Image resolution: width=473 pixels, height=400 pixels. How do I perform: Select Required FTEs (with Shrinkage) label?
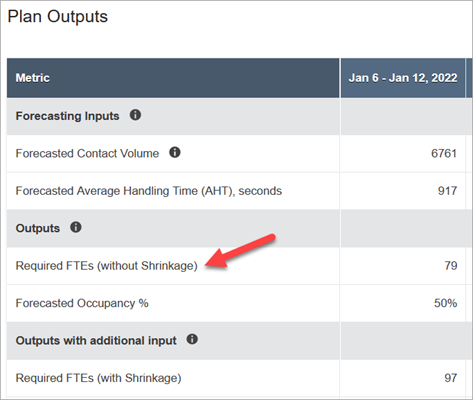98,378
